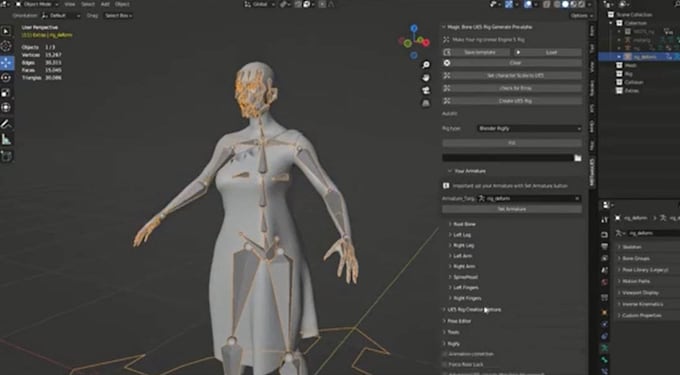Select rig_deform row in outliner
Image resolution: width=680 pixels, height=375 pixels.
click(x=639, y=57)
